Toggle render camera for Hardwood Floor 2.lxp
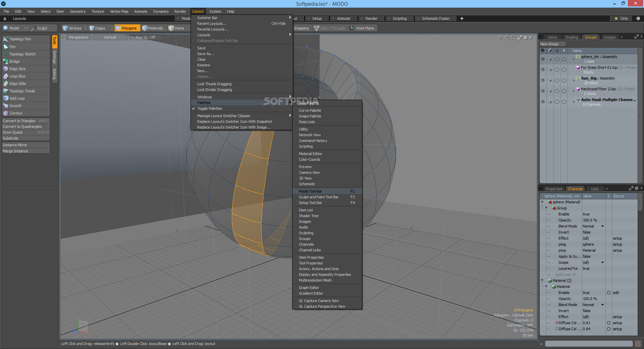 click(550, 91)
